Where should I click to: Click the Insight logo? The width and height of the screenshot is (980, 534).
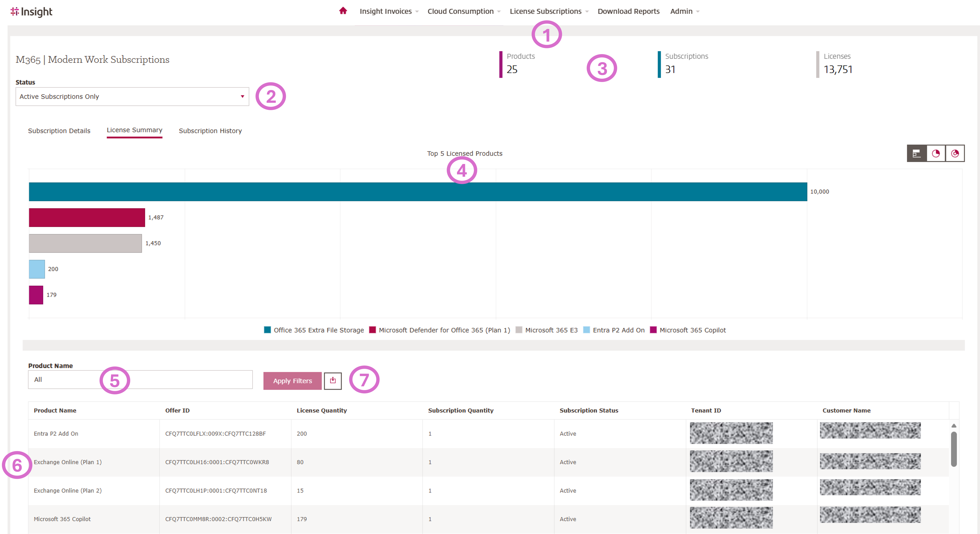pyautogui.click(x=31, y=11)
